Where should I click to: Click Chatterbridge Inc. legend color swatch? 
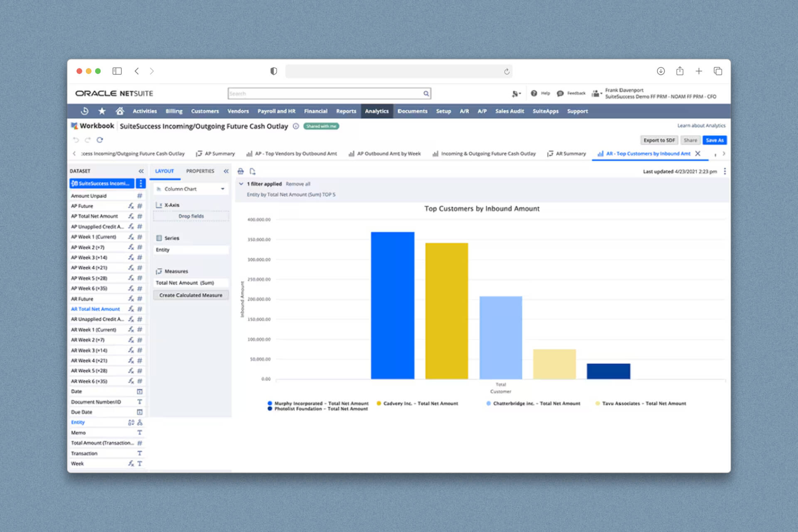click(489, 403)
